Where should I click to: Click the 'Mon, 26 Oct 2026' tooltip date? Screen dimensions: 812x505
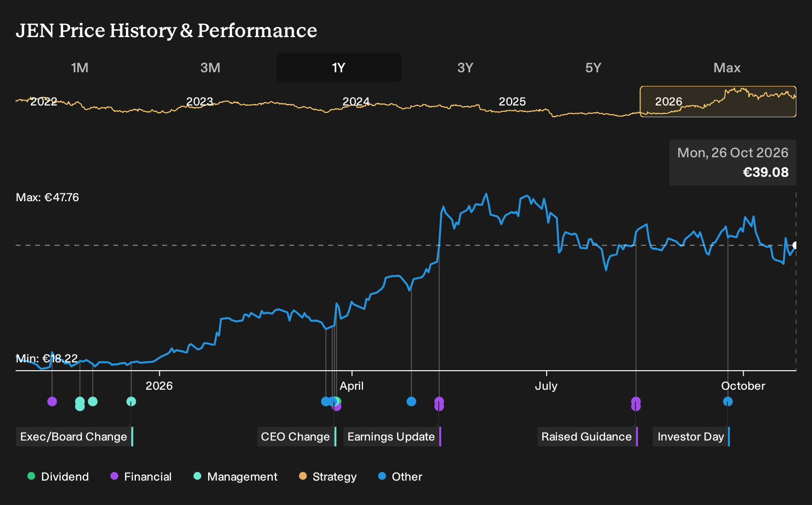[x=733, y=153]
